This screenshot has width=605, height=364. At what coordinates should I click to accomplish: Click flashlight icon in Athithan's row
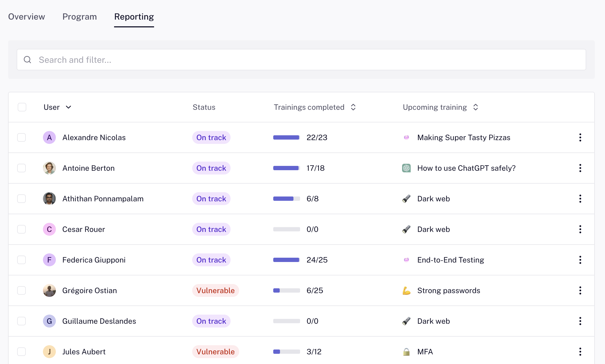(x=406, y=199)
